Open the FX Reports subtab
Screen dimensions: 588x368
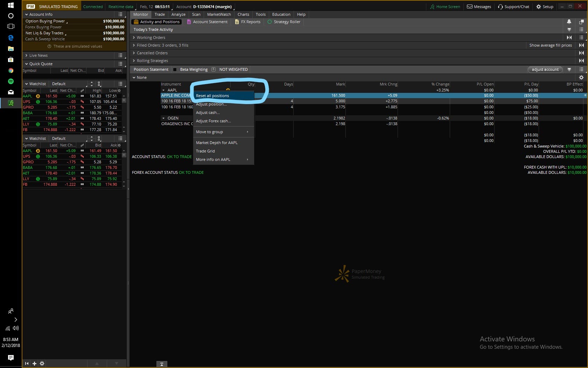(x=248, y=22)
